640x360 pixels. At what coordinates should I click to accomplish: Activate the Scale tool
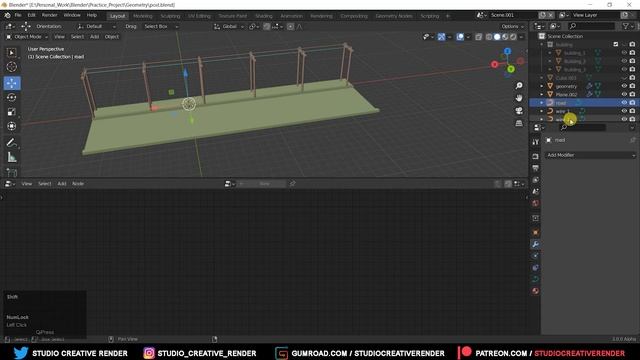tap(11, 111)
